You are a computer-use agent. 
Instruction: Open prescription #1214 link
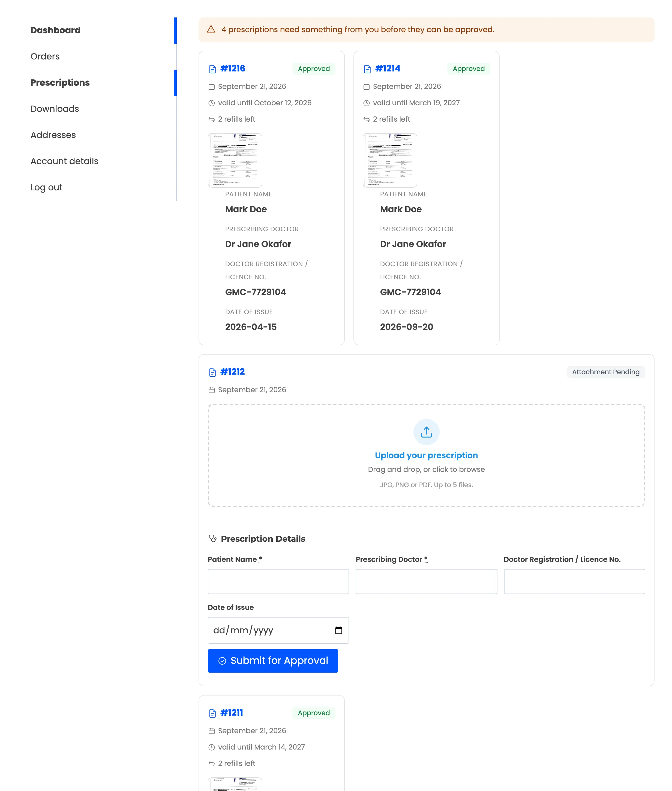pos(388,68)
